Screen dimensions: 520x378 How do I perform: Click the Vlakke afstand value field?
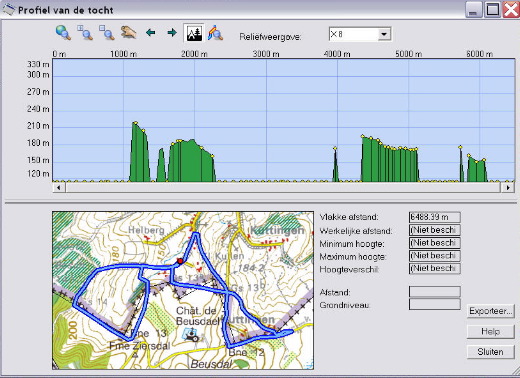[435, 217]
